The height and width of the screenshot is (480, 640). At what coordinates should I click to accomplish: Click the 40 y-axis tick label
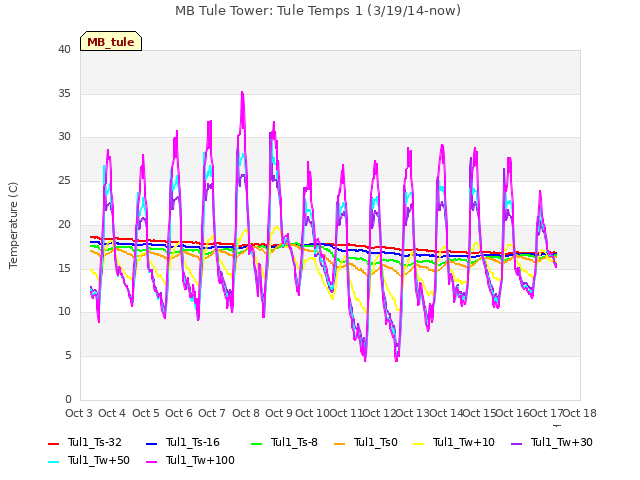point(64,50)
